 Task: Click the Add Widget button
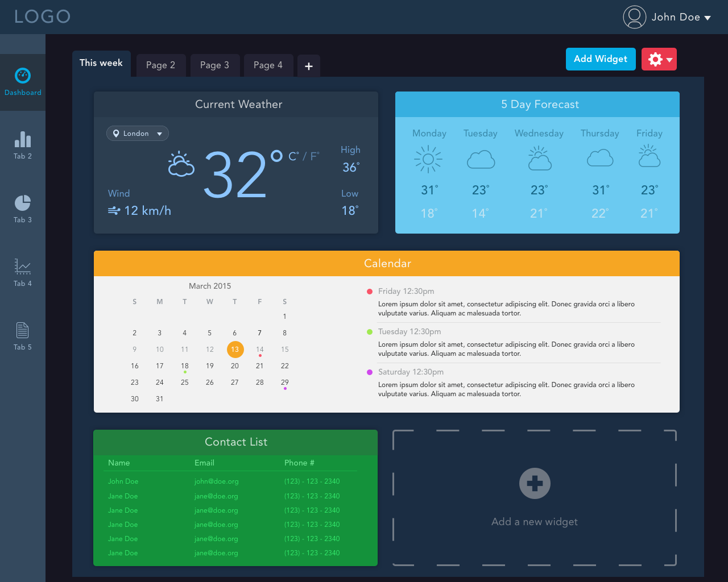point(601,59)
